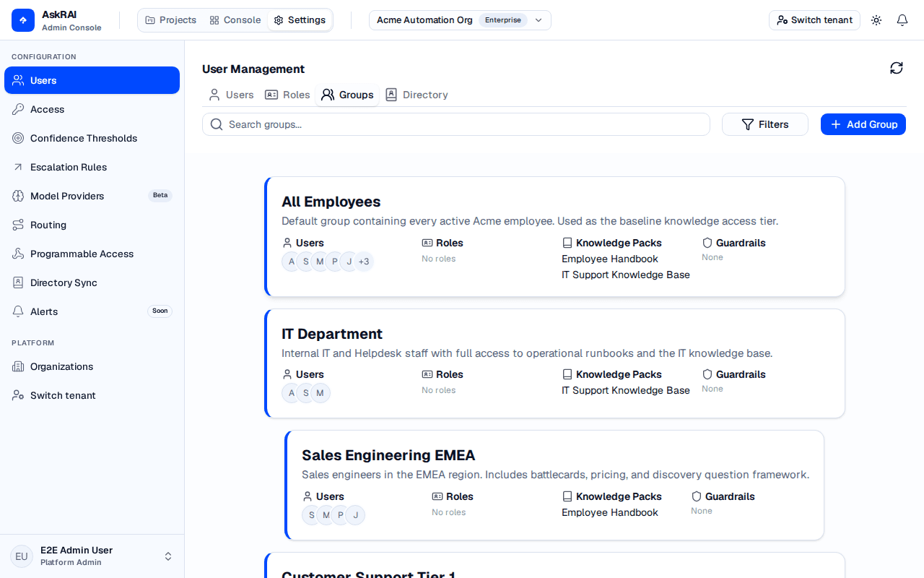
Task: Click the route icon beside Routing
Action: 18,225
